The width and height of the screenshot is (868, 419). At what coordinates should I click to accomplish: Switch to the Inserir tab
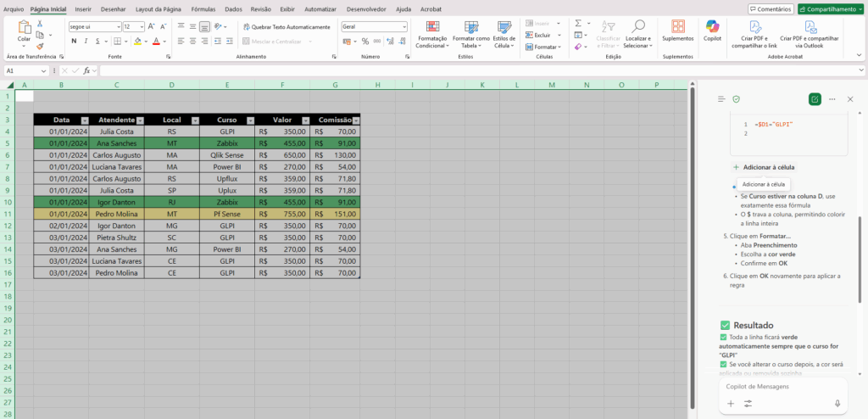pyautogui.click(x=83, y=8)
